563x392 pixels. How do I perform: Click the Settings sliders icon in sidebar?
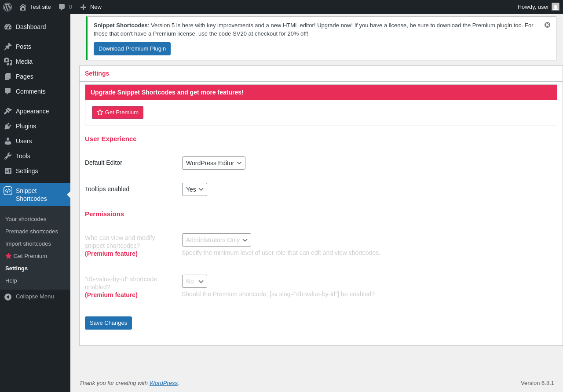(8, 171)
